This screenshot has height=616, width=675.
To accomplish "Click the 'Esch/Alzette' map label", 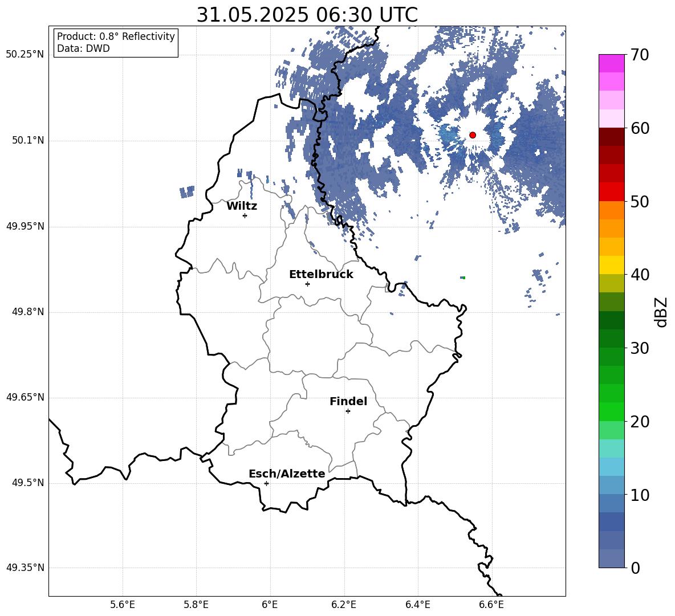I will pos(287,474).
